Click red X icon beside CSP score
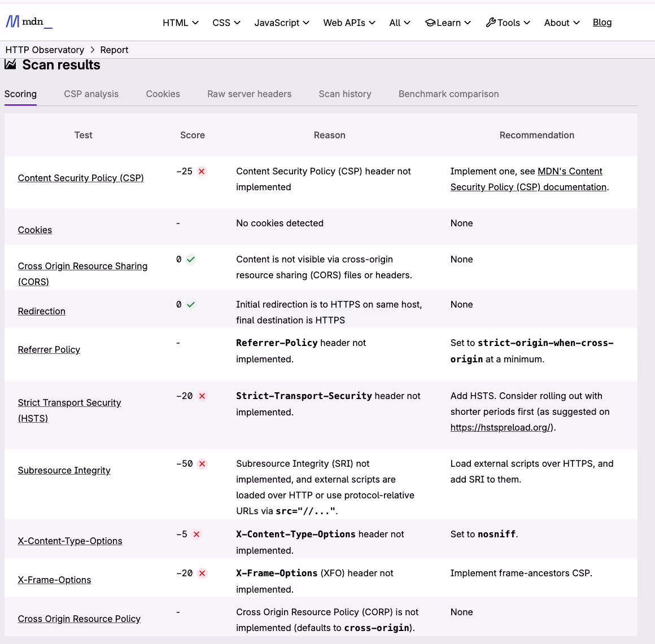This screenshot has height=644, width=655. [x=202, y=172]
